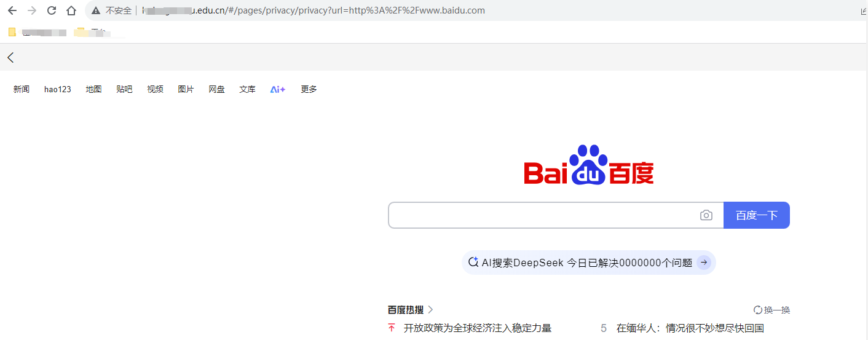Open 图片 navigation link

click(x=186, y=89)
